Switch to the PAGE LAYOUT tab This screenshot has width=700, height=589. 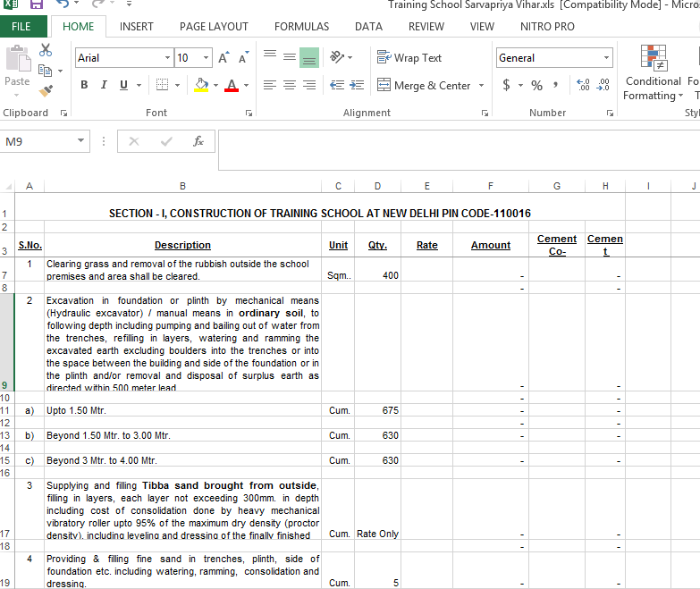214,27
